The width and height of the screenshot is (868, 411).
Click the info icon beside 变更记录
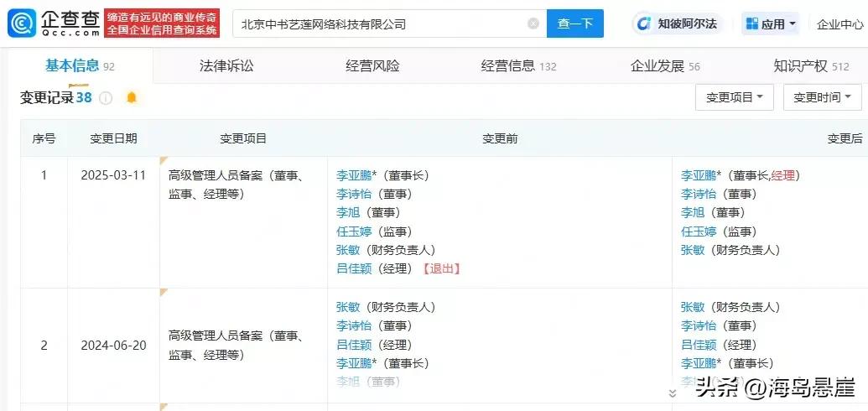point(106,98)
